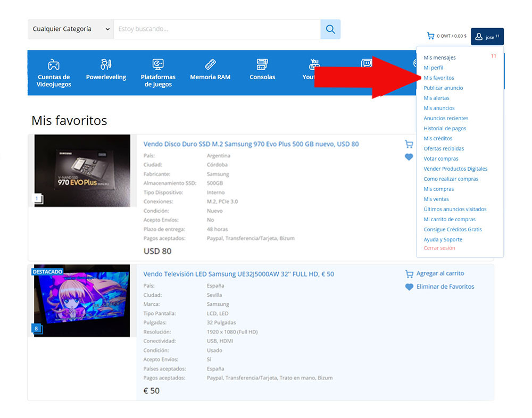532x418 pixels.
Task: Click Publicar anuncio in the menu
Action: tap(443, 88)
